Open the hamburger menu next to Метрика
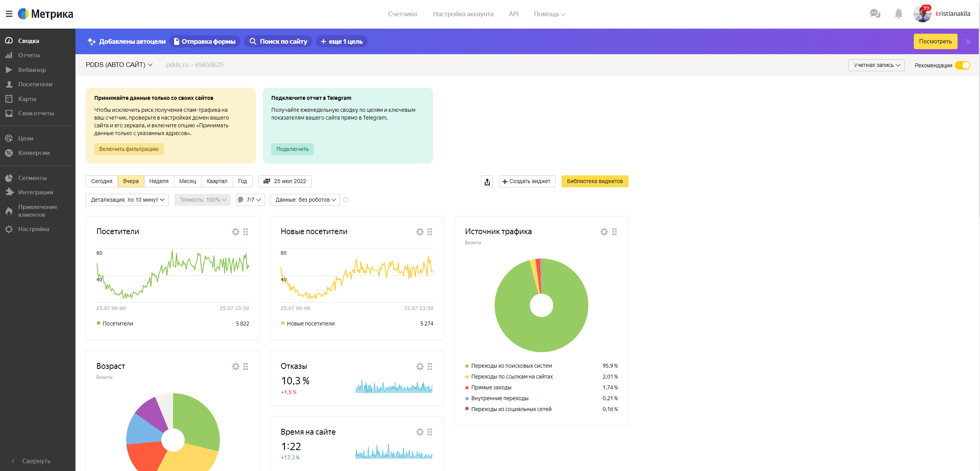The height and width of the screenshot is (471, 980). coord(9,14)
